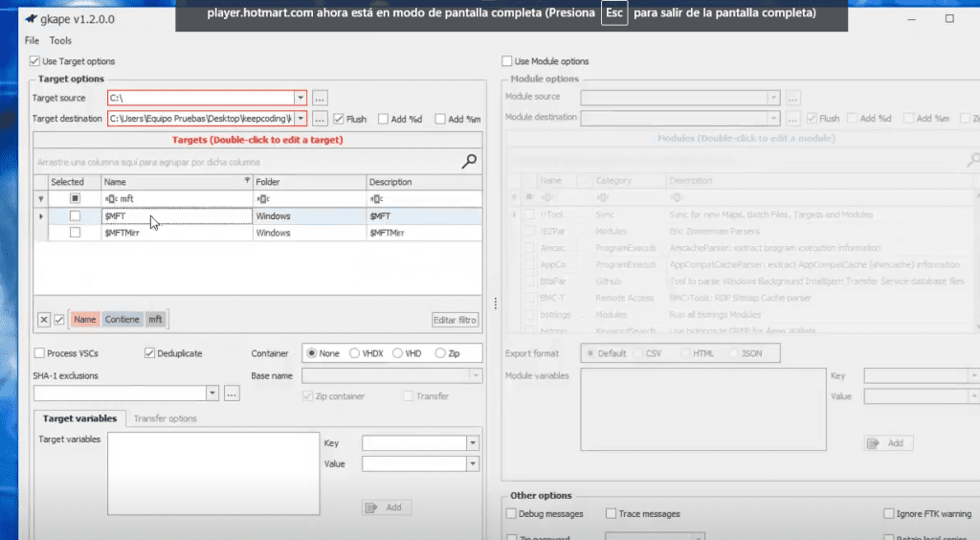Select the VHDX container option
The width and height of the screenshot is (980, 540).
coord(354,353)
